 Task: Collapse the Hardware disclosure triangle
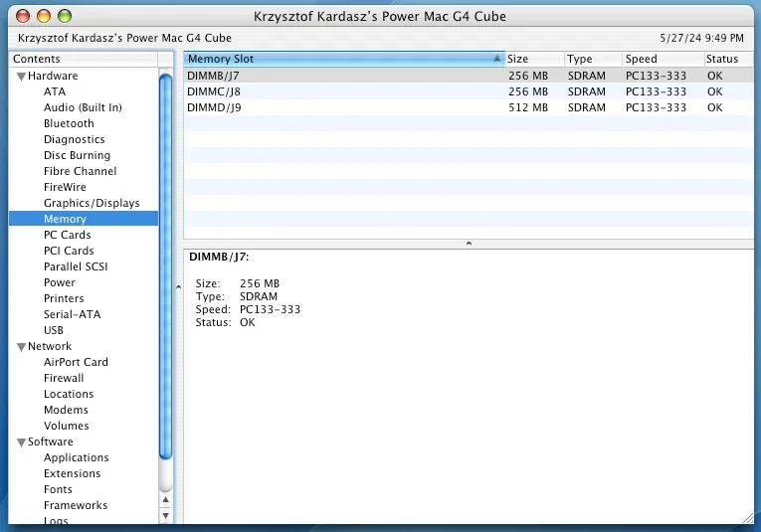(21, 77)
